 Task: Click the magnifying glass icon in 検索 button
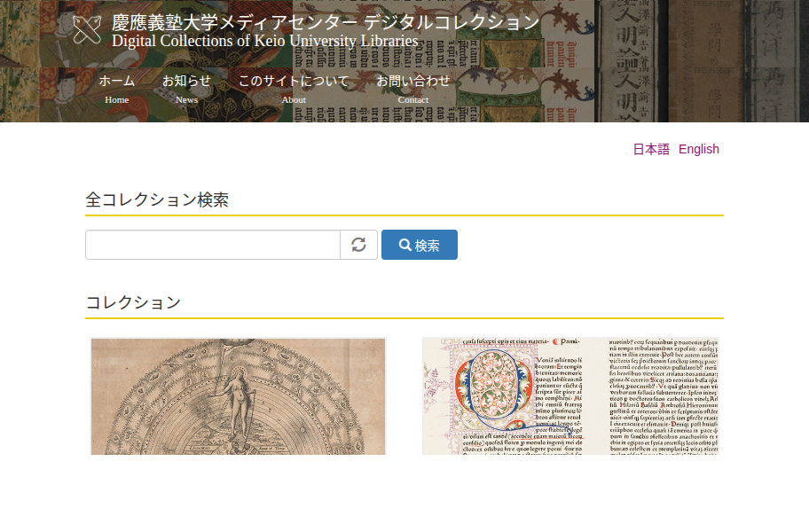(x=405, y=245)
